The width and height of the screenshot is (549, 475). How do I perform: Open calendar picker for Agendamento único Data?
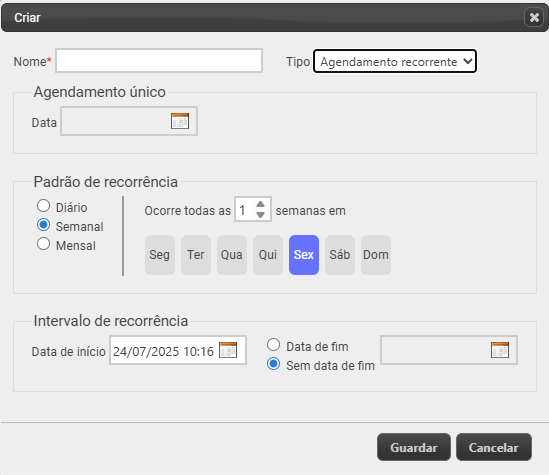180,121
